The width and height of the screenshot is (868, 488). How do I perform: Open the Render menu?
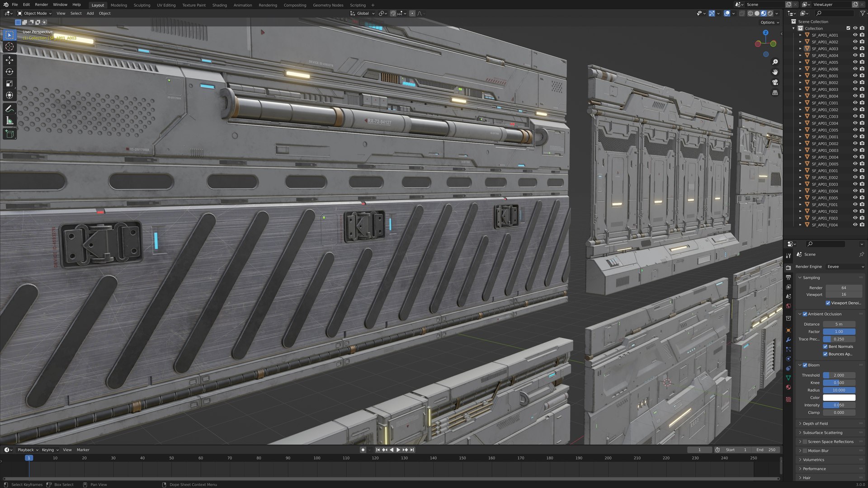click(x=41, y=5)
